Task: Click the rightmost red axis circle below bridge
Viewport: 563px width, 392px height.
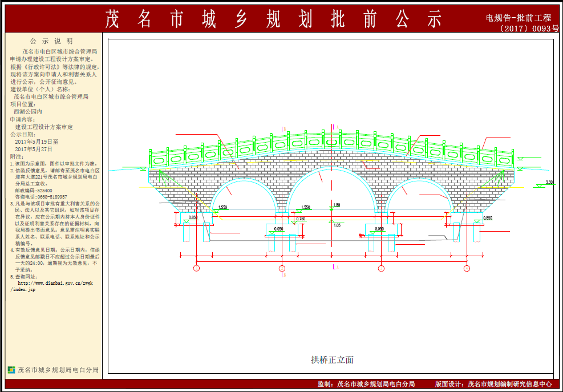Action: pyautogui.click(x=468, y=268)
